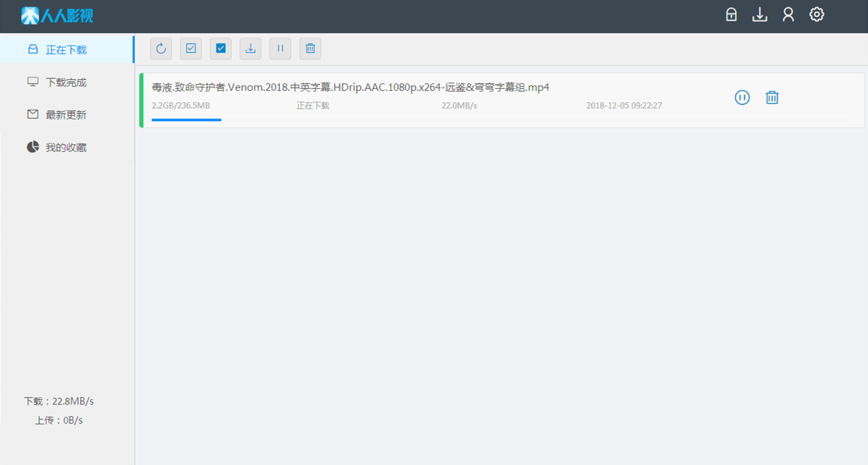Click the Venom download progress bar
Screen dimensions: 868x465
point(498,120)
